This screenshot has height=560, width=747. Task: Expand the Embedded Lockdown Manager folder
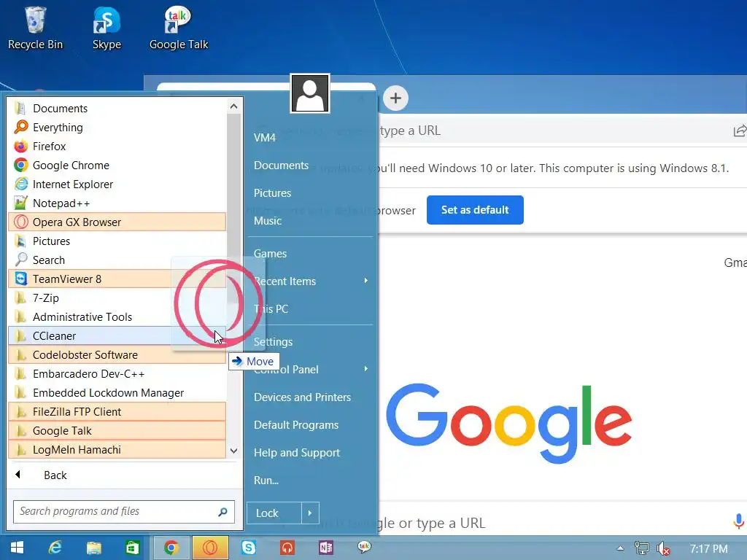click(x=117, y=393)
